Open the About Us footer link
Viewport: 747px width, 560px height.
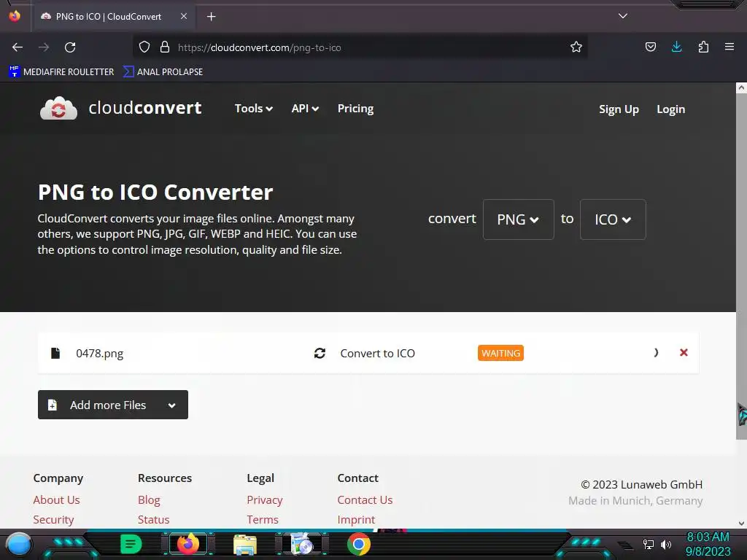coord(56,500)
